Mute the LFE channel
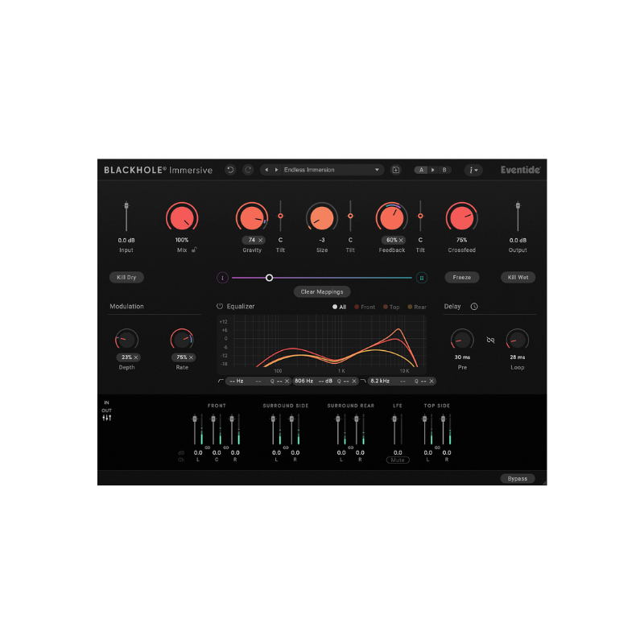Screen dimensions: 644x644 click(x=397, y=460)
